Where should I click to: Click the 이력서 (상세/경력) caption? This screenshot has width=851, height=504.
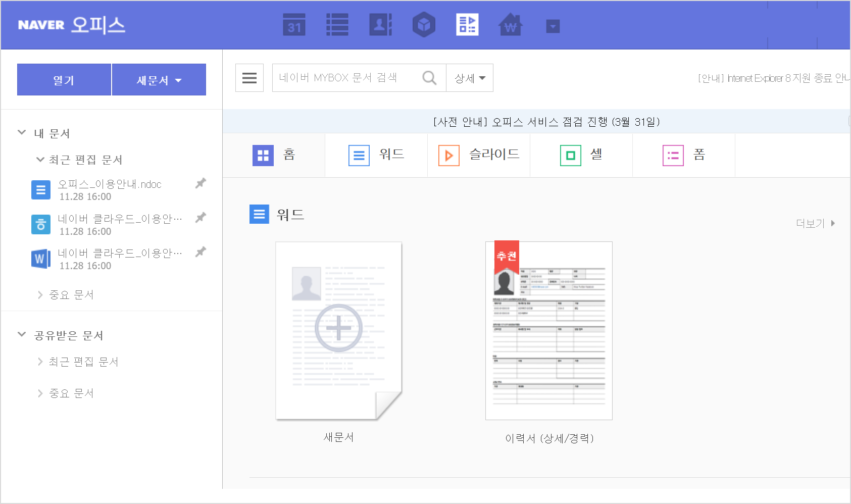[x=549, y=438]
